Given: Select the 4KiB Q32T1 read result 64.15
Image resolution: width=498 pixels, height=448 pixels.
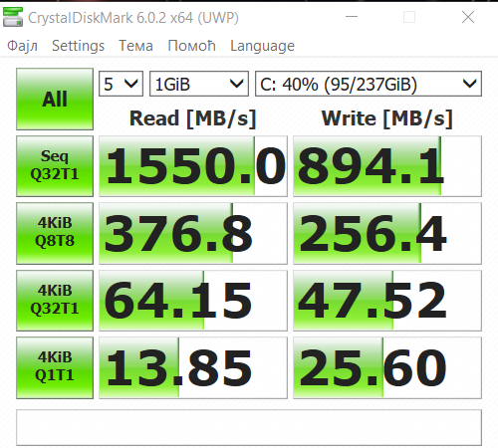Looking at the screenshot, I should [x=193, y=301].
